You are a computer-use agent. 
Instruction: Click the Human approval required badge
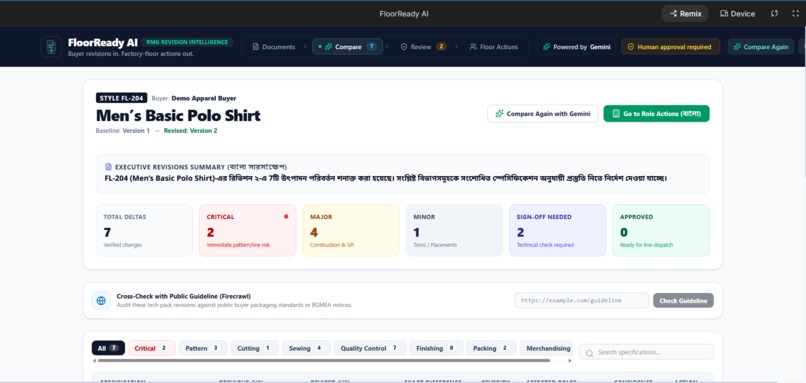pos(670,47)
